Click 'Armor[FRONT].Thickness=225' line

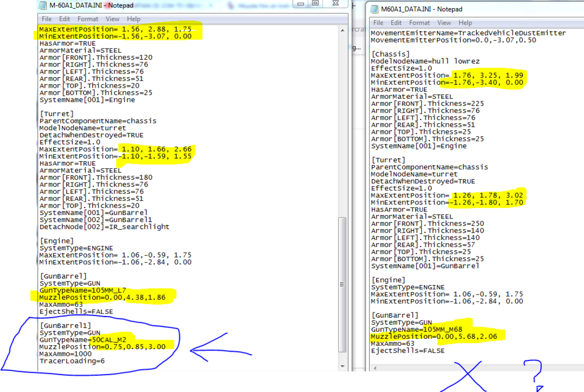(x=427, y=103)
